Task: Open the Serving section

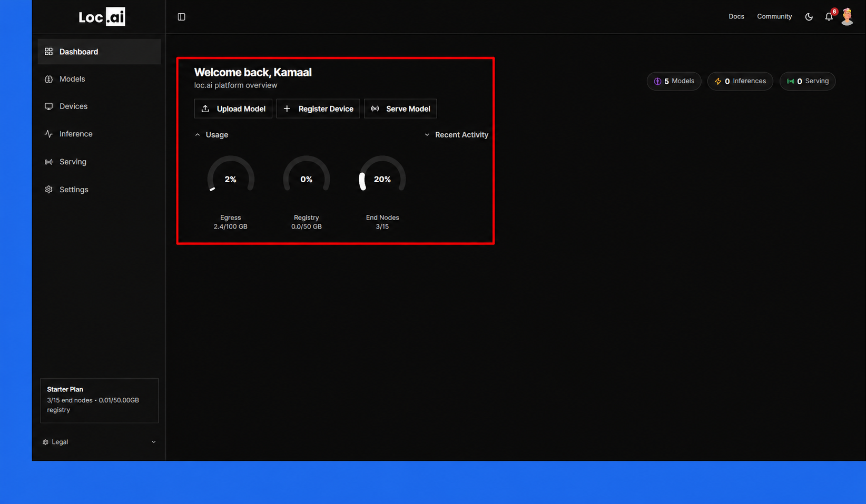Action: pyautogui.click(x=99, y=162)
